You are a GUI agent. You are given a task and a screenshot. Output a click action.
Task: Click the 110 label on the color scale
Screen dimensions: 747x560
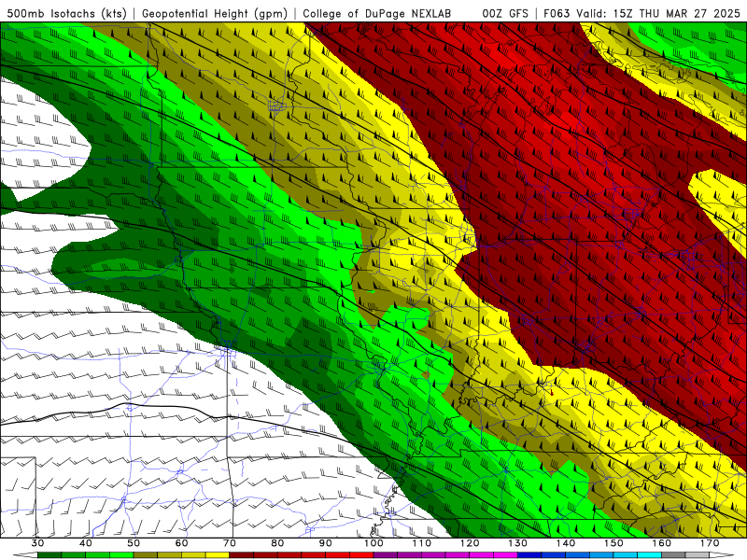[x=422, y=543]
